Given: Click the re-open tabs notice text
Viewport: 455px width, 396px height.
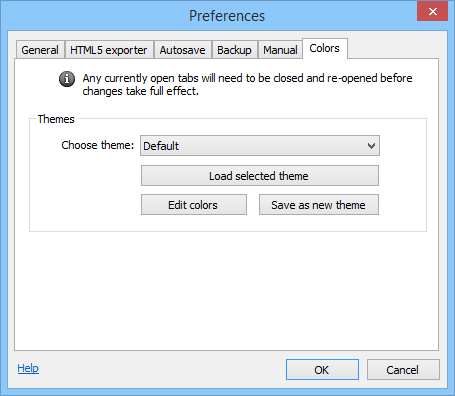Looking at the screenshot, I should pyautogui.click(x=247, y=84).
